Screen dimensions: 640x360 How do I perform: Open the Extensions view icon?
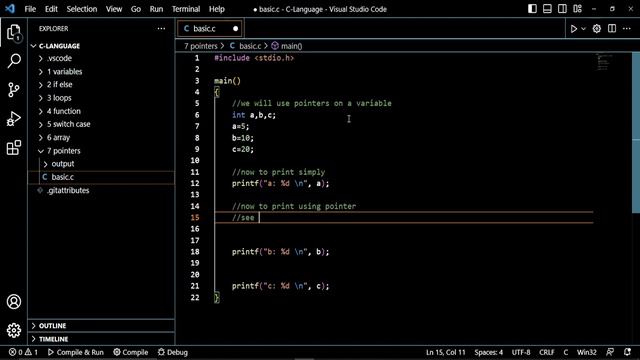[14, 148]
